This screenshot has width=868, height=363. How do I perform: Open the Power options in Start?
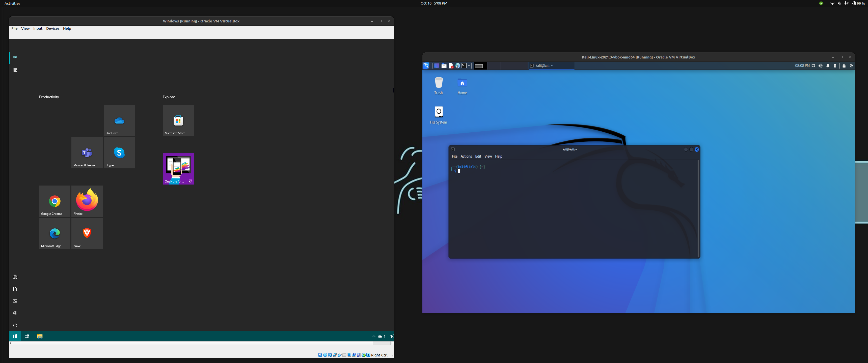(15, 325)
